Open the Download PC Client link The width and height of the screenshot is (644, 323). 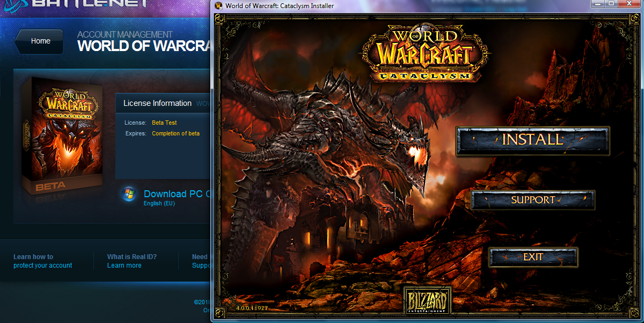(176, 194)
